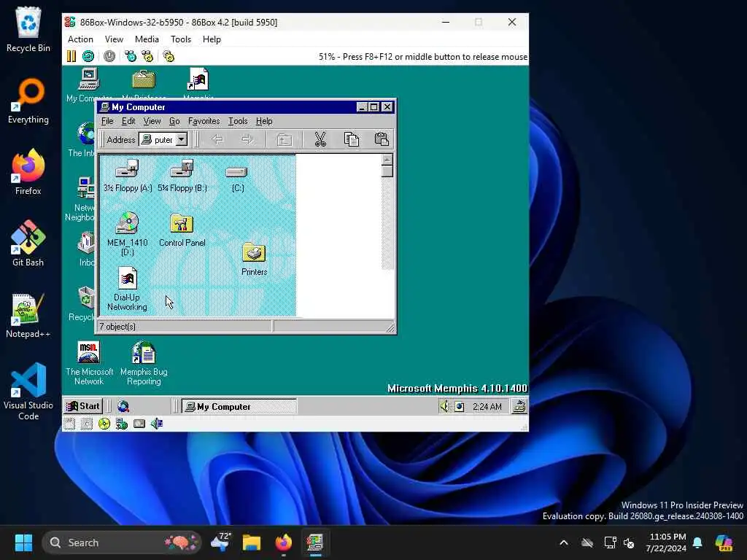Open Media menu in 86Box

(147, 39)
